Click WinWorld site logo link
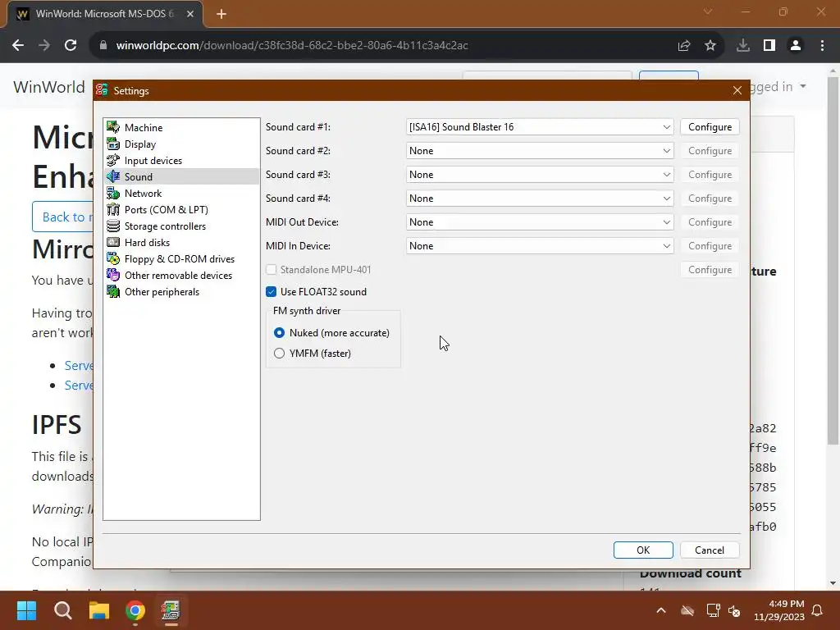The image size is (840, 630). coord(49,87)
